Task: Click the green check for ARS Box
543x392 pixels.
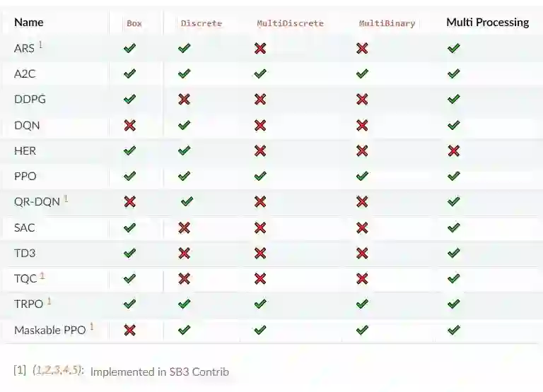Action: (x=129, y=48)
